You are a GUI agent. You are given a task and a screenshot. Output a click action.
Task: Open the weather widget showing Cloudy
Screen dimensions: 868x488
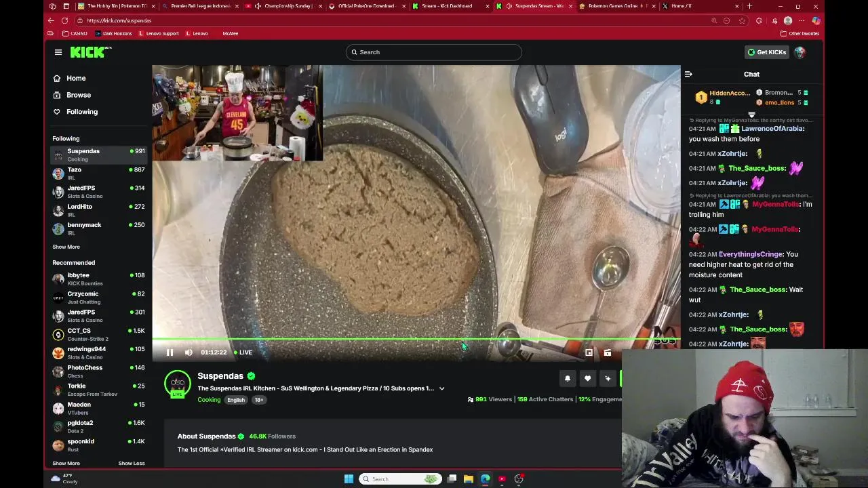pyautogui.click(x=66, y=479)
